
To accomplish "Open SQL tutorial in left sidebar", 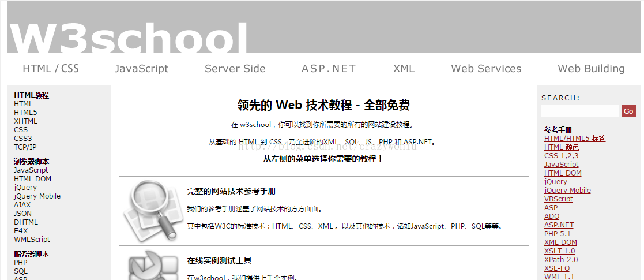I will coord(21,271).
